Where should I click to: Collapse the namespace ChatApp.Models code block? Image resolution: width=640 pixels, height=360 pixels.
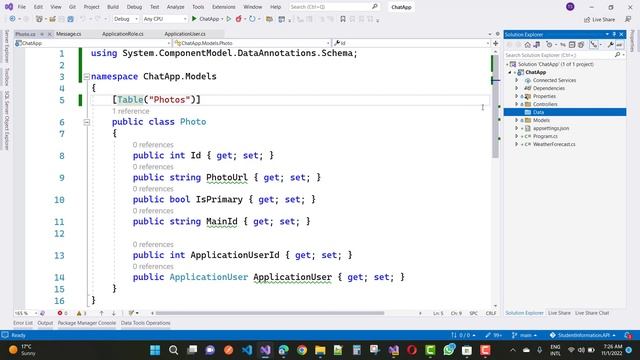click(87, 76)
